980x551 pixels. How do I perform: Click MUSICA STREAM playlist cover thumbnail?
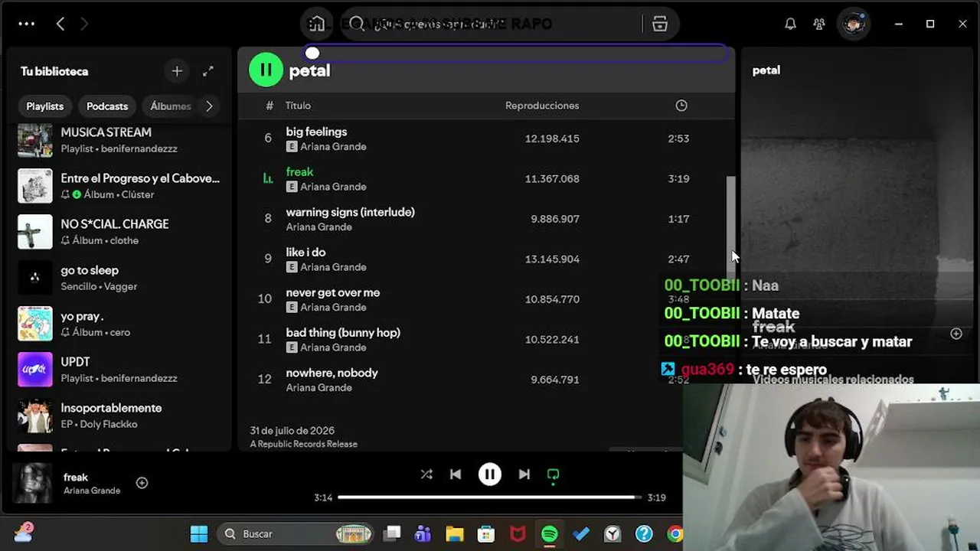(35, 140)
